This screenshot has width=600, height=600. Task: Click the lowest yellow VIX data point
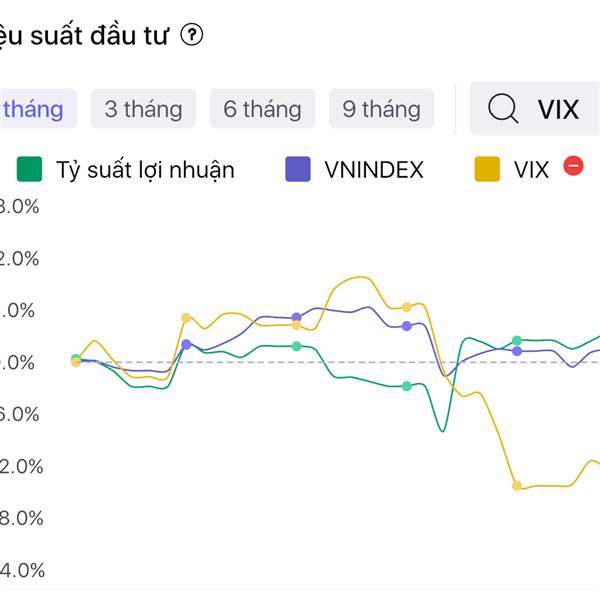click(517, 486)
